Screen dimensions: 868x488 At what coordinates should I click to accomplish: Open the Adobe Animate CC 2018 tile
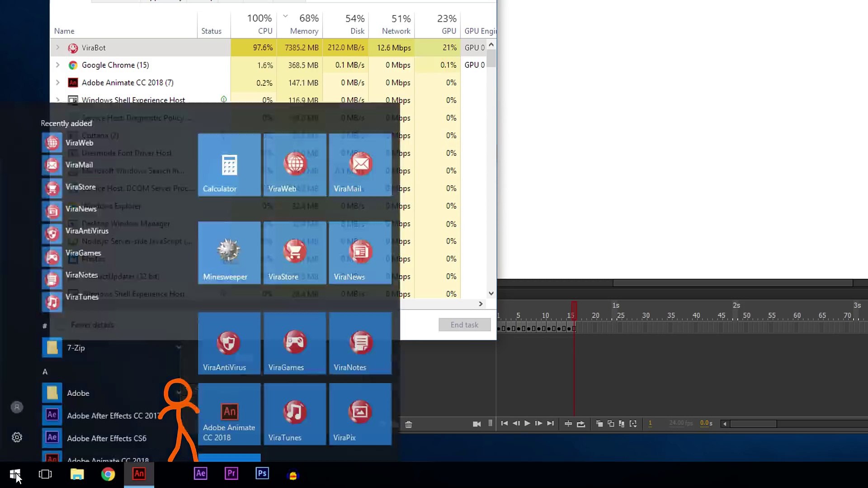click(229, 414)
